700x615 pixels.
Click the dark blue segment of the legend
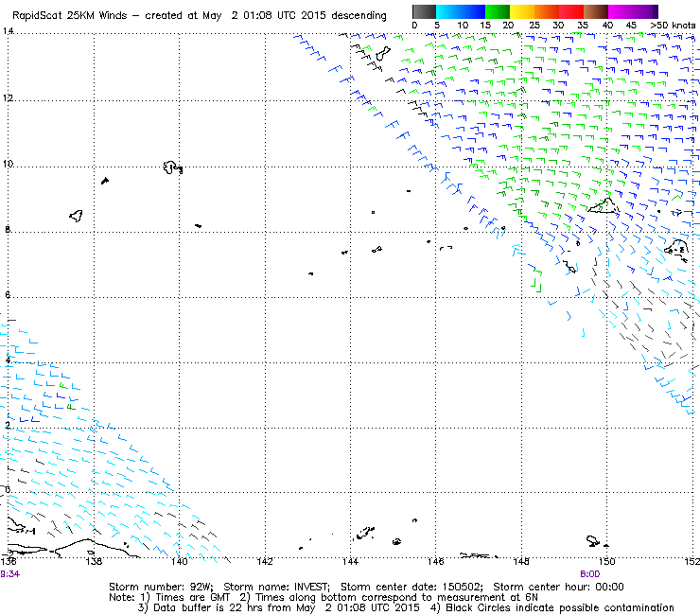473,11
